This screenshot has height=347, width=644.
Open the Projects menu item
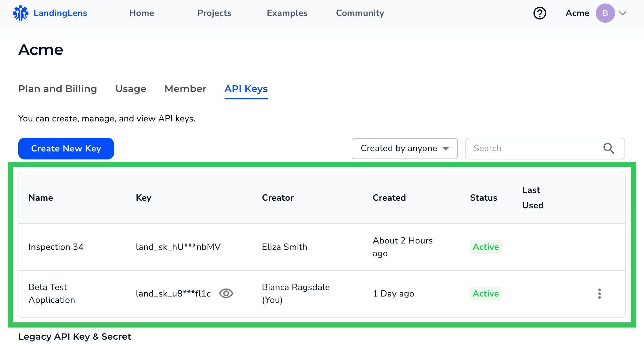coord(214,13)
